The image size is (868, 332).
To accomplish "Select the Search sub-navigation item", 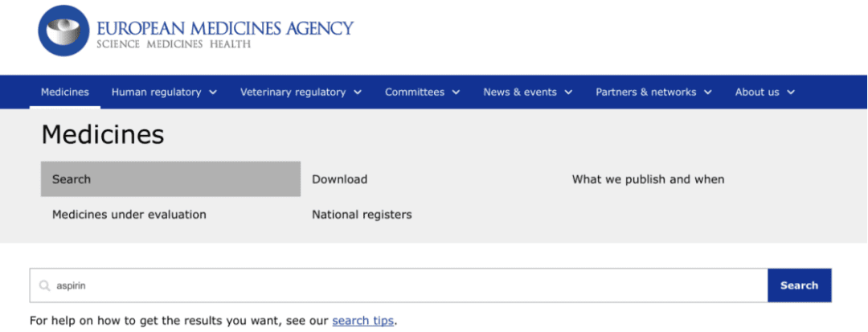I will pos(170,179).
